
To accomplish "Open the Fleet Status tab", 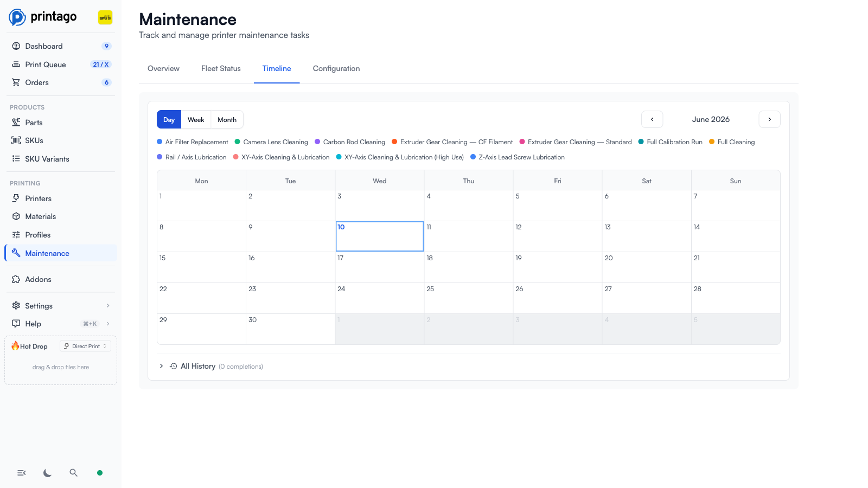I will [221, 68].
